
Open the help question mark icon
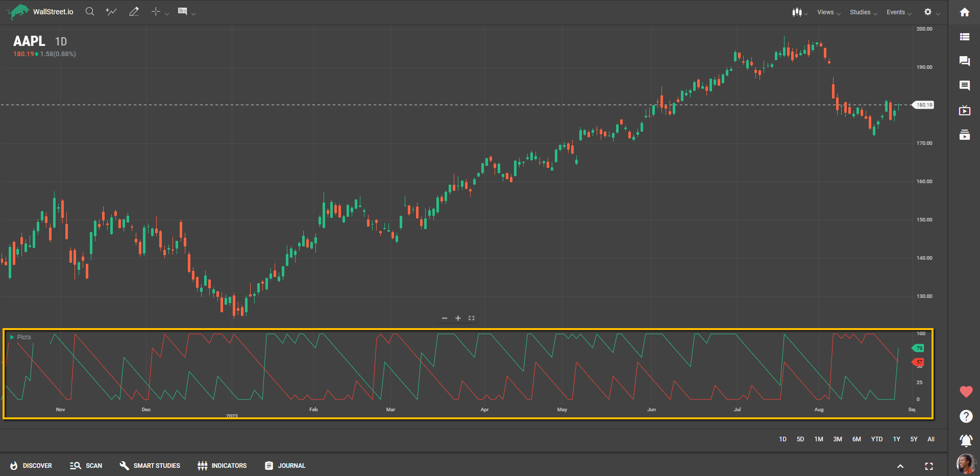click(966, 416)
